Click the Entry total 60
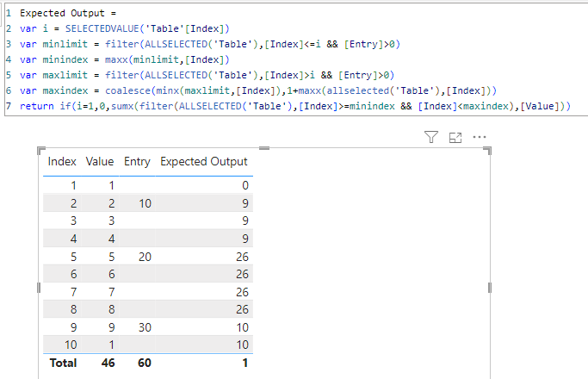 tap(145, 363)
